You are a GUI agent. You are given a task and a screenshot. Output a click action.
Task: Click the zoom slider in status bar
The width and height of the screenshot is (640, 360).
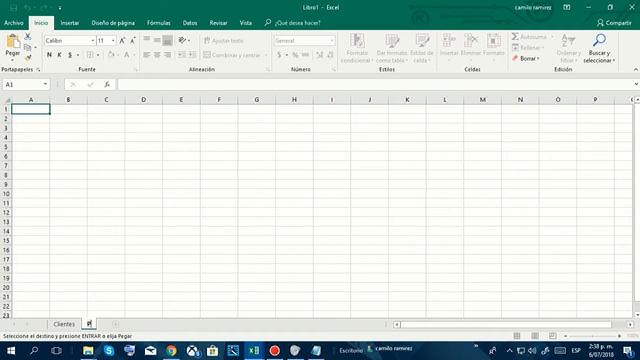(x=593, y=336)
